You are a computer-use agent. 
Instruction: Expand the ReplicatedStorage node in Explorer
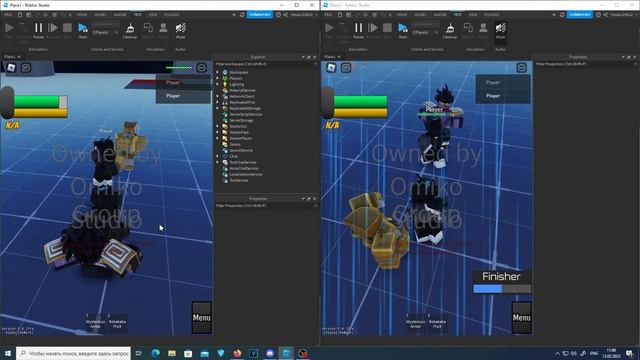[x=218, y=109]
